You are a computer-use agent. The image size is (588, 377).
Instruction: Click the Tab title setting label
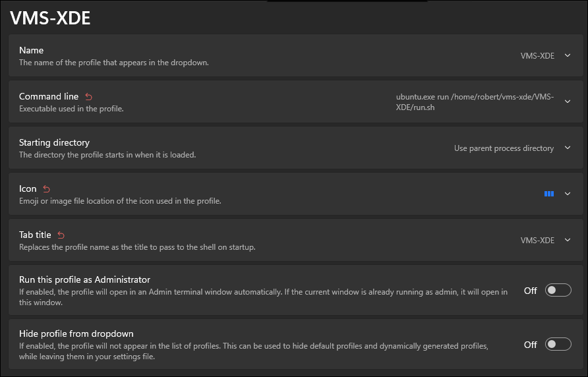(x=35, y=235)
